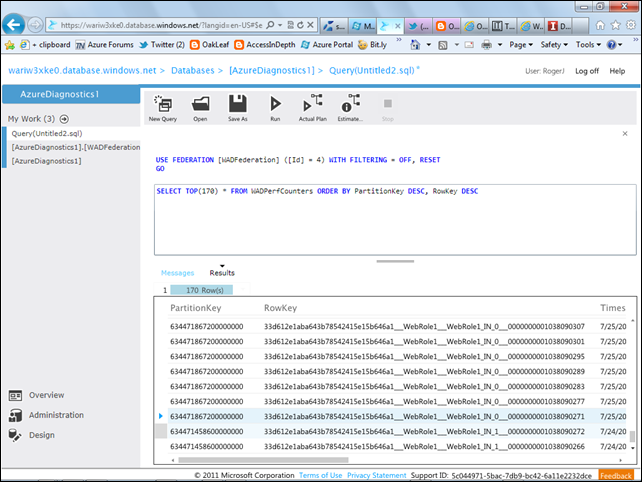Click in the SQL query editor box
Screen dimensions: 642x482
(395, 220)
